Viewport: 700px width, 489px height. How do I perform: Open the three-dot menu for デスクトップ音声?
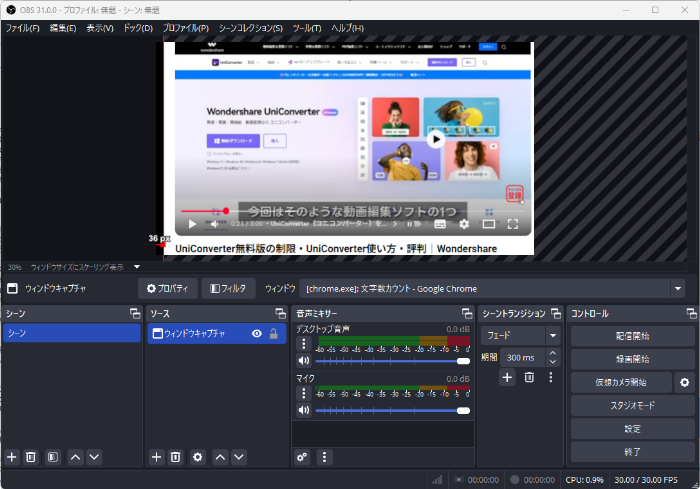point(303,343)
